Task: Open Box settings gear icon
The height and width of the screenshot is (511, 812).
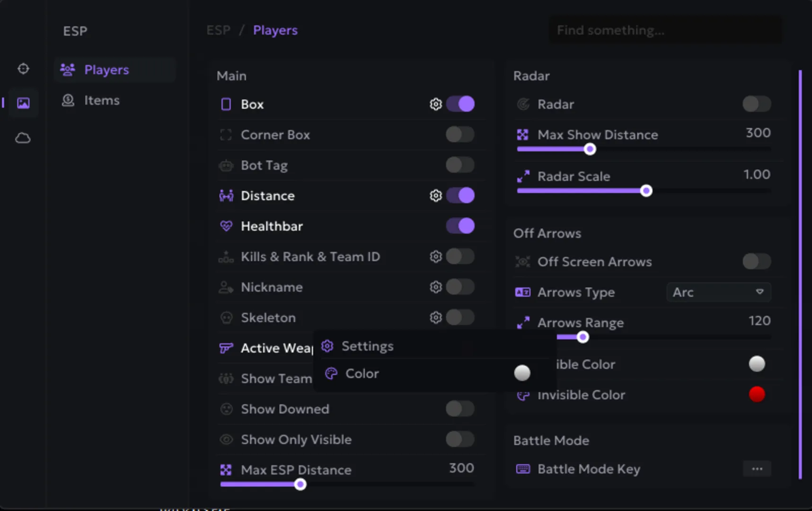Action: [x=436, y=104]
